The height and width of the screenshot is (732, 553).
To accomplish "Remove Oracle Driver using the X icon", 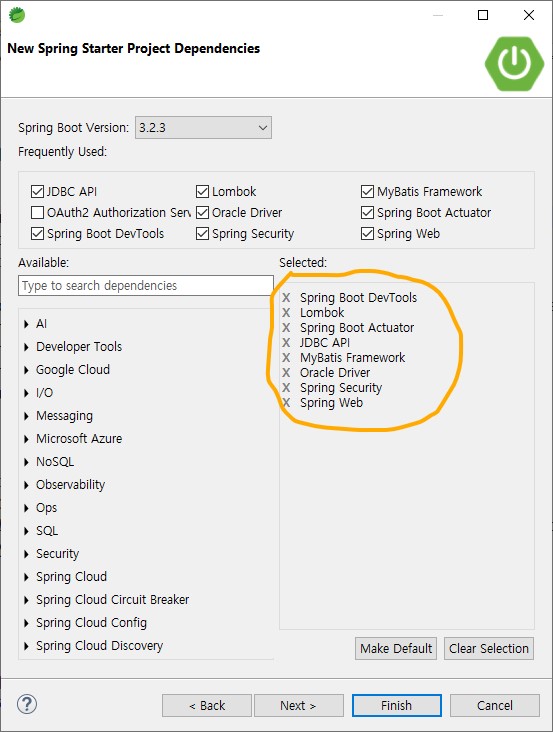I will coord(286,373).
